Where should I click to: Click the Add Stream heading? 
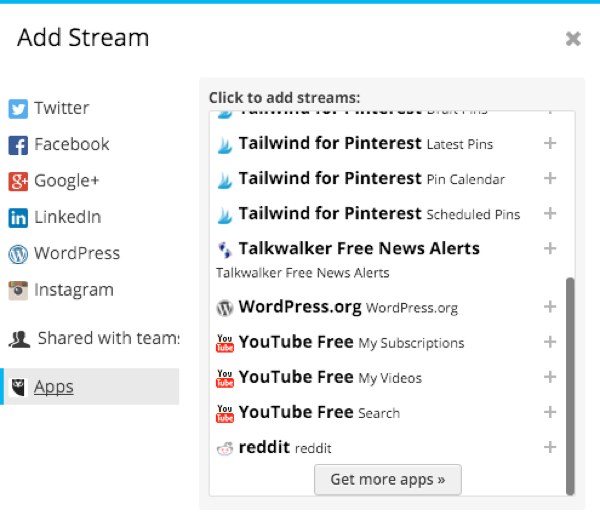coord(83,38)
